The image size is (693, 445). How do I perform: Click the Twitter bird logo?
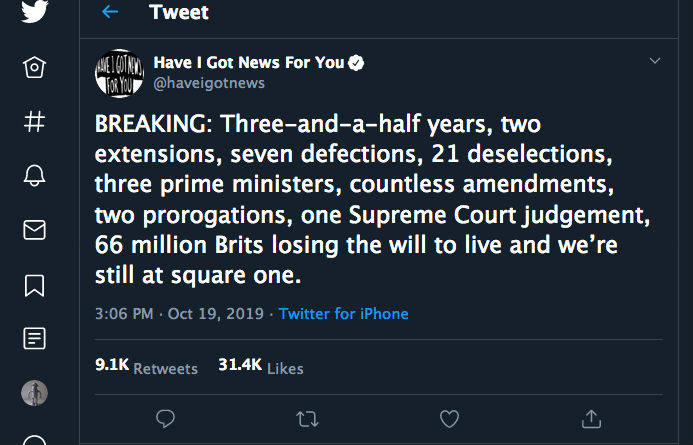tap(34, 13)
